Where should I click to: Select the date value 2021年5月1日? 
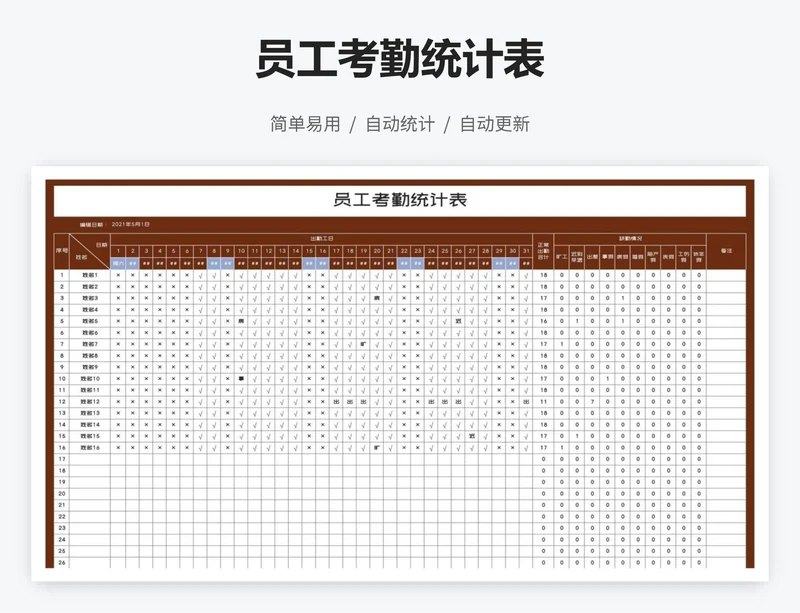131,224
